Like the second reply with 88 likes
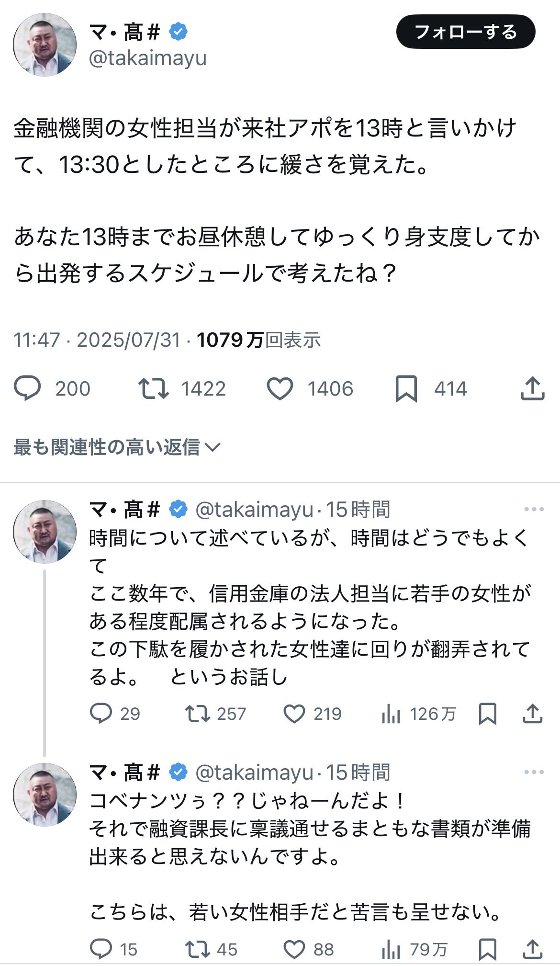The image size is (560, 966). pos(294,949)
